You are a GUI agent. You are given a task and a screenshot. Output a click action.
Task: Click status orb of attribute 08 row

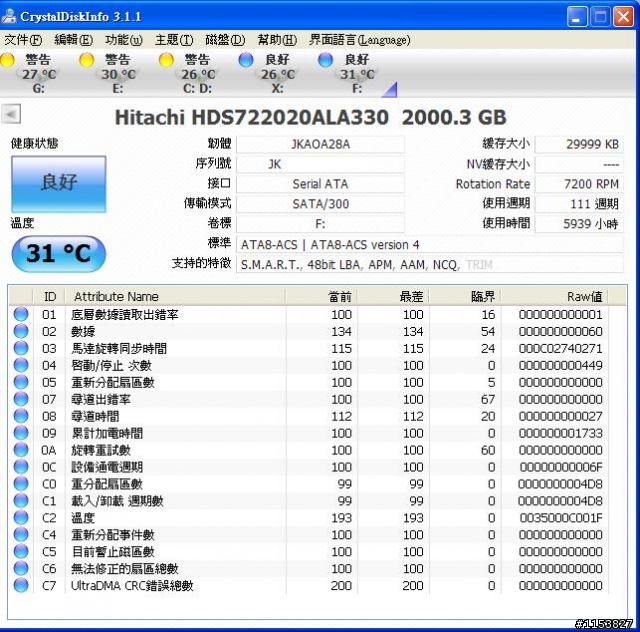pos(21,416)
